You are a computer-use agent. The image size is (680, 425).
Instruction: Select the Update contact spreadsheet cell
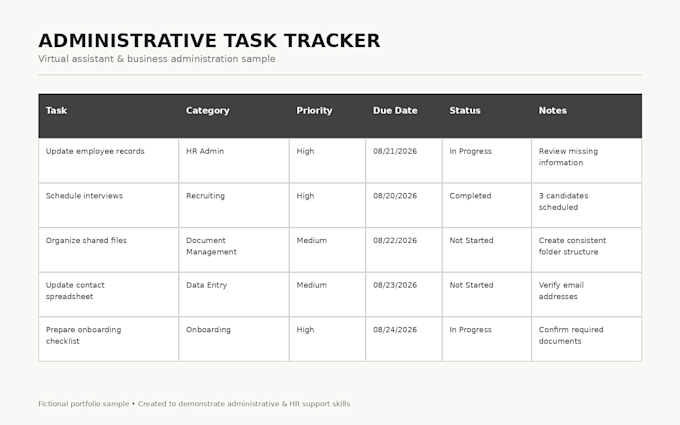(x=108, y=294)
